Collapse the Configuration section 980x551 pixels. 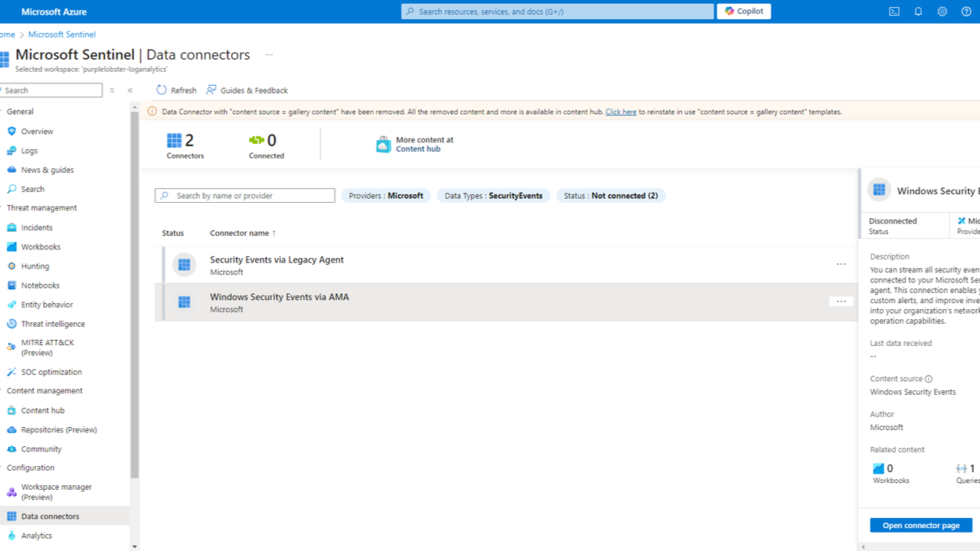[x=31, y=468]
